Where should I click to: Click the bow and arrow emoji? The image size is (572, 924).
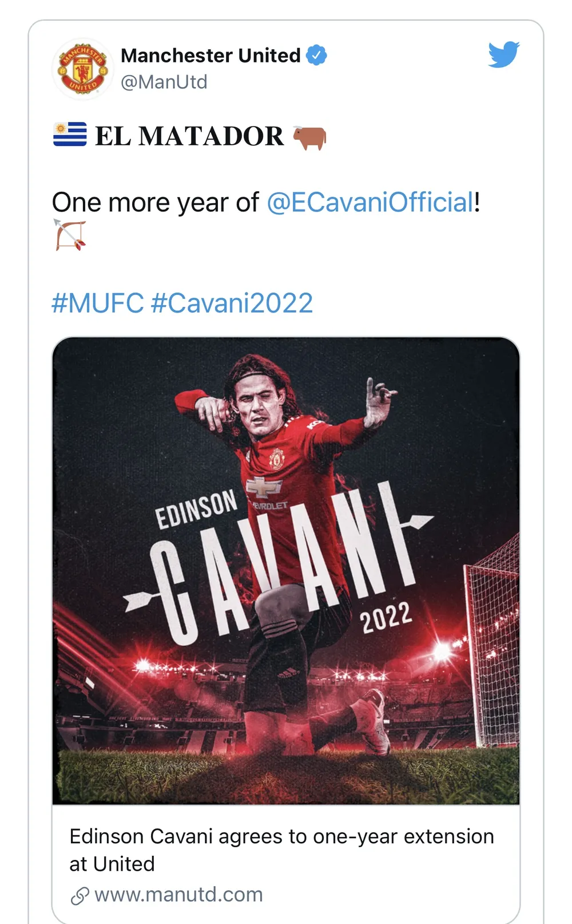(70, 235)
